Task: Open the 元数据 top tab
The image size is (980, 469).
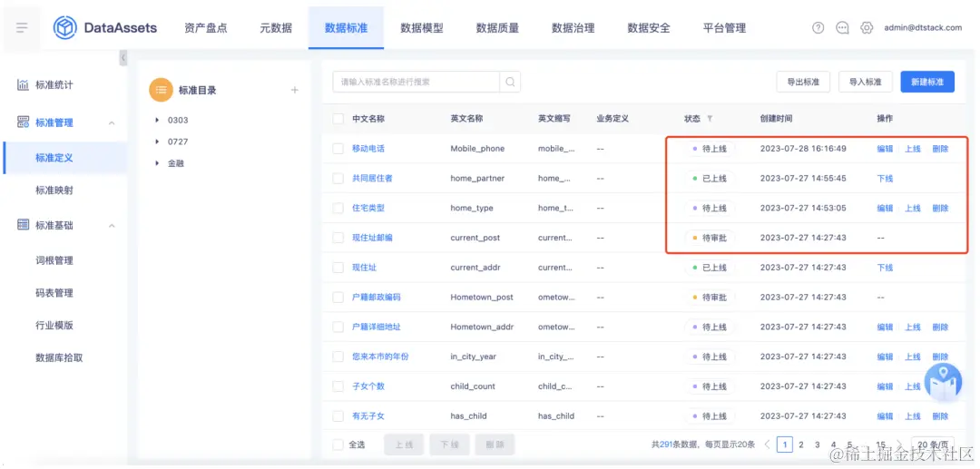Action: point(276,28)
